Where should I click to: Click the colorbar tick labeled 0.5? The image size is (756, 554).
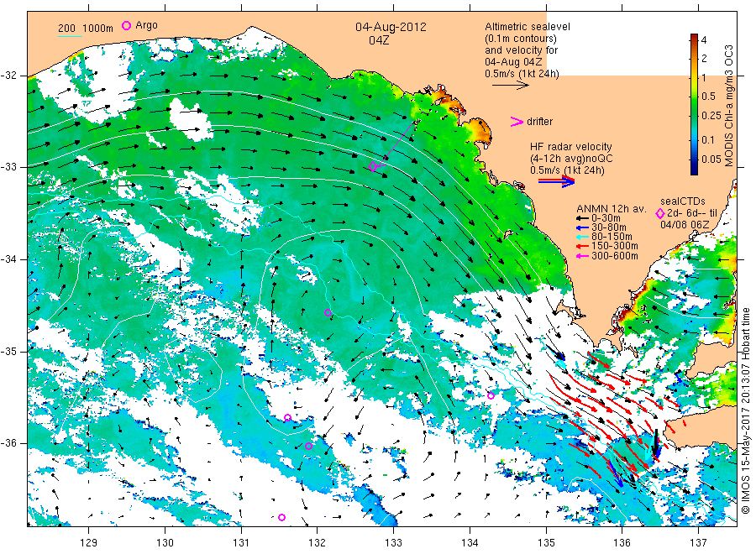[x=708, y=97]
